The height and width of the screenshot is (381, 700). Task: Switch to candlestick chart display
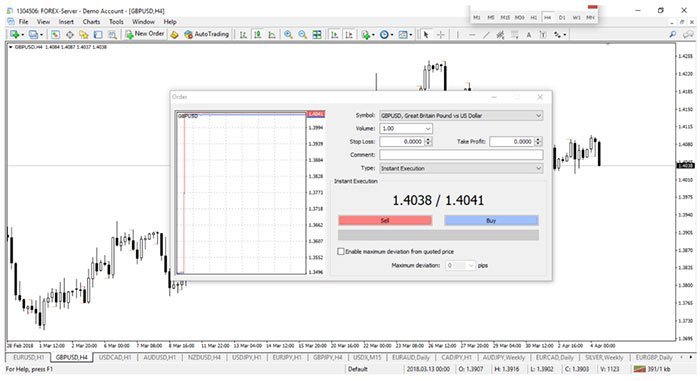pyautogui.click(x=258, y=34)
